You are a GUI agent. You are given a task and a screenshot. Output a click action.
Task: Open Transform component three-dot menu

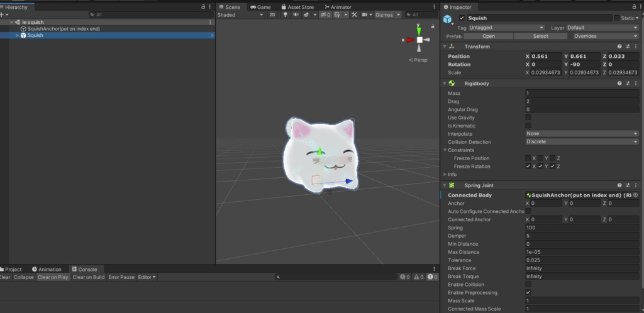point(636,47)
